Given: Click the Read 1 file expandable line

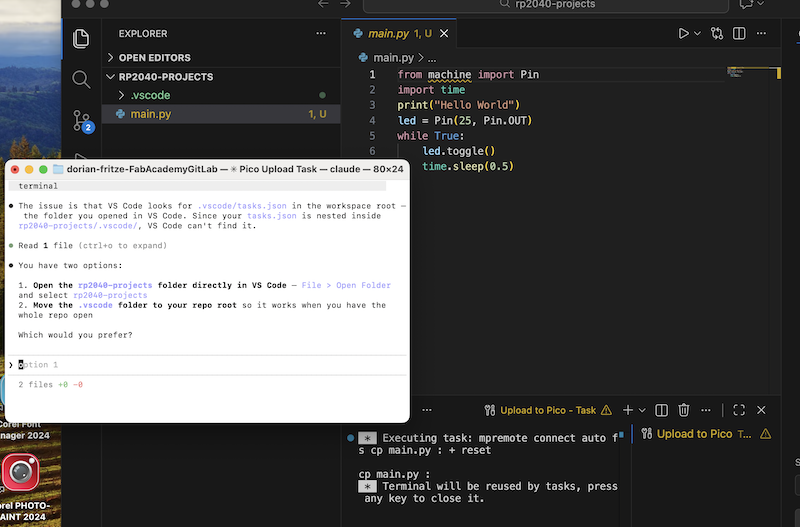Looking at the screenshot, I should pos(92,245).
